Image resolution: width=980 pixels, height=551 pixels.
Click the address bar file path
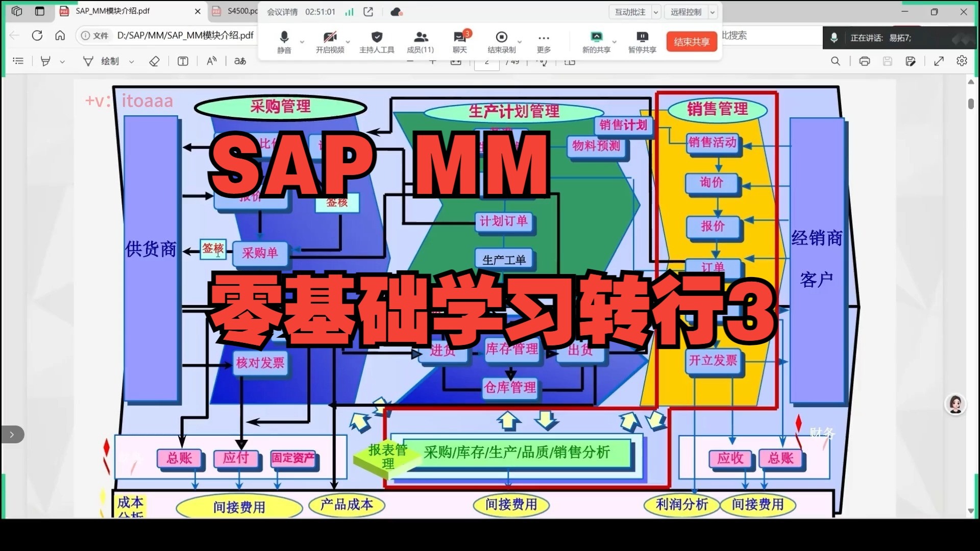(x=185, y=35)
